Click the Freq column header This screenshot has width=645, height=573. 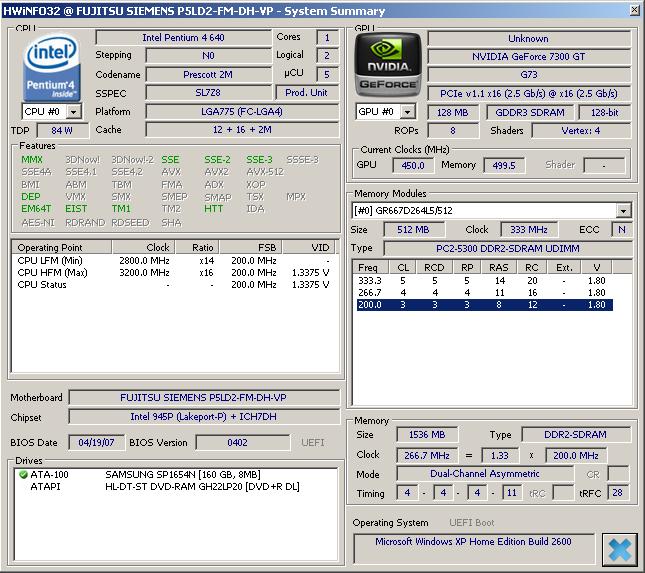tap(371, 267)
